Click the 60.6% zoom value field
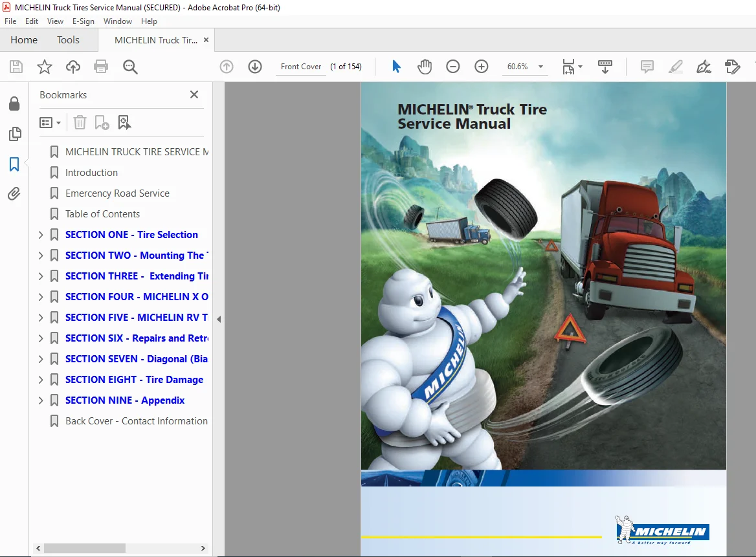Viewport: 756px width, 557px height. 517,67
